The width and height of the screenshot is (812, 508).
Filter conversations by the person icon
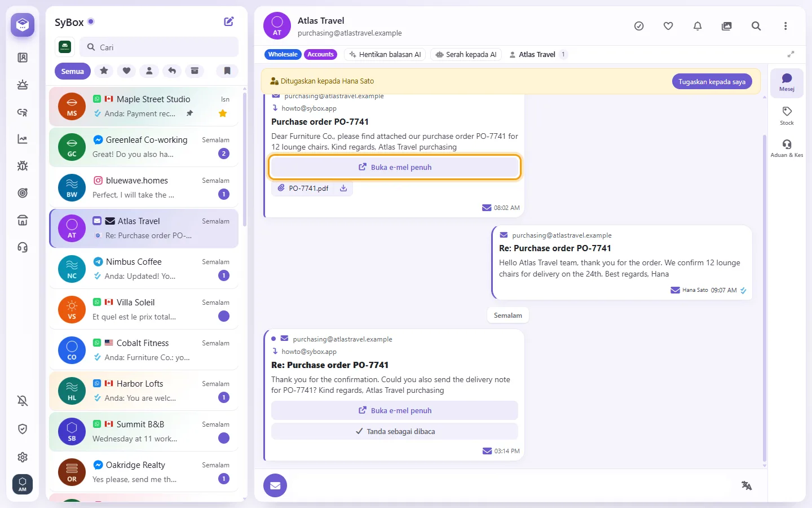tap(149, 71)
